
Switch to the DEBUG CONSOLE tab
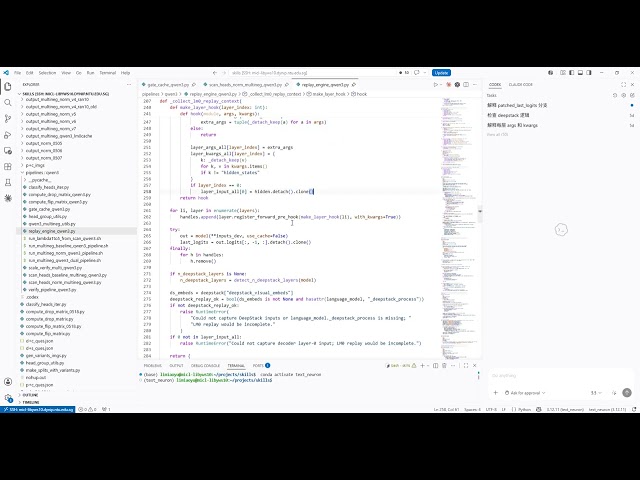click(x=205, y=365)
